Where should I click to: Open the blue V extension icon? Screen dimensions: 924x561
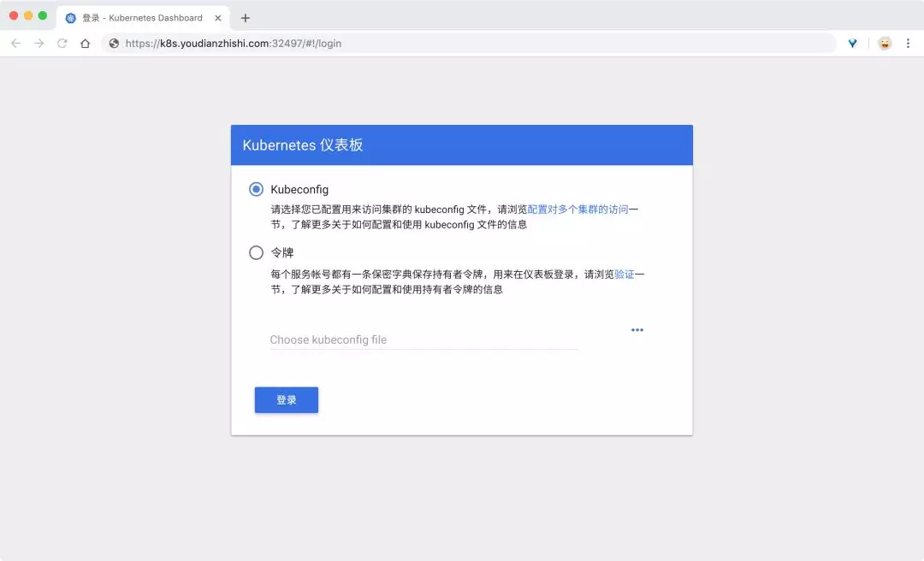pyautogui.click(x=852, y=43)
